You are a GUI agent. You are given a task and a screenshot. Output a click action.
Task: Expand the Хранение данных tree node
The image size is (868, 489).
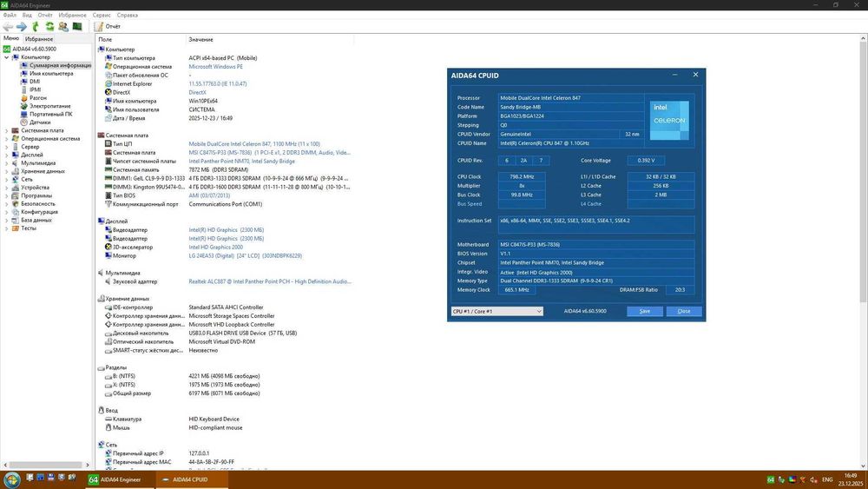7,171
